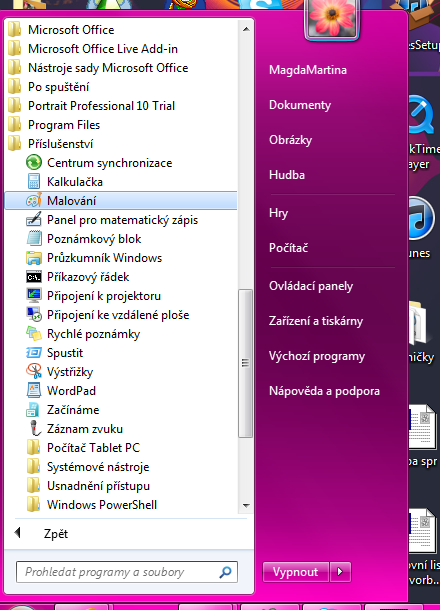440x610 pixels.
Task: Open Hry from the Start menu
Action: point(278,213)
